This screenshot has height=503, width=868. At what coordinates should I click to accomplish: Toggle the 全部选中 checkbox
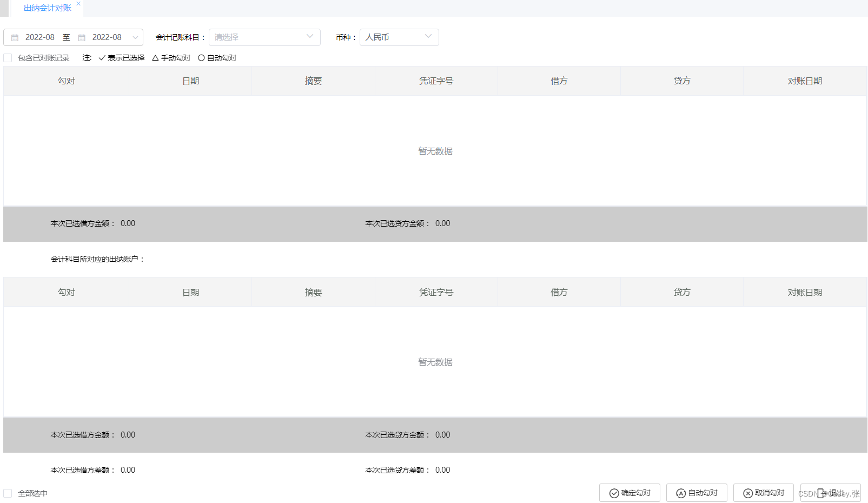coord(8,493)
